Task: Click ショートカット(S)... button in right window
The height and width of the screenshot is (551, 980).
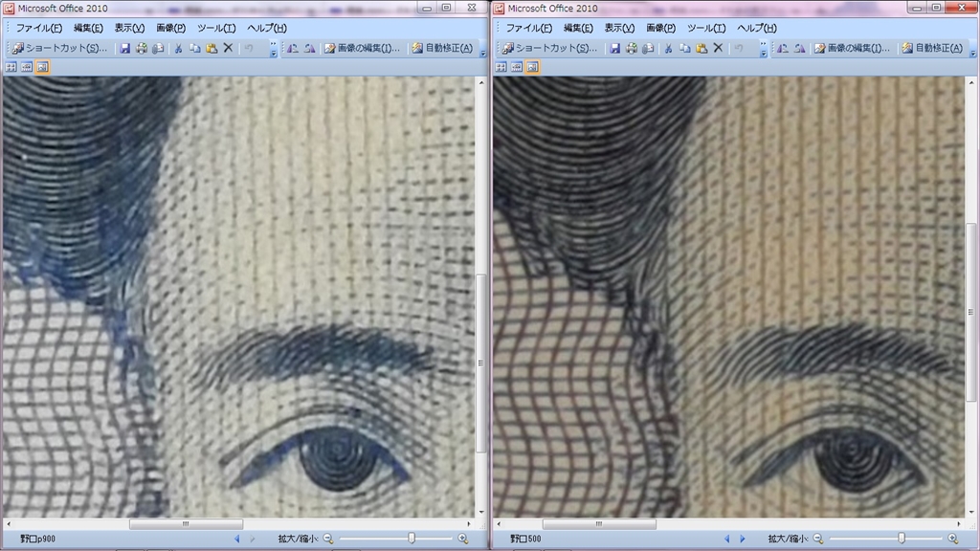Action: [550, 48]
